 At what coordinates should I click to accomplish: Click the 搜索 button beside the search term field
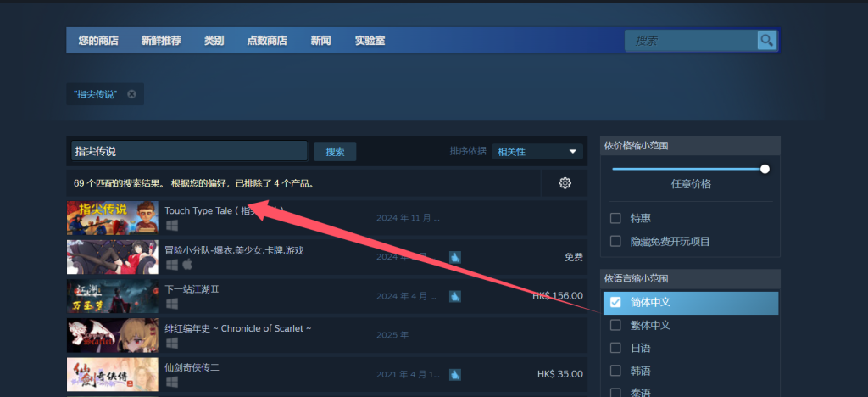click(x=335, y=152)
